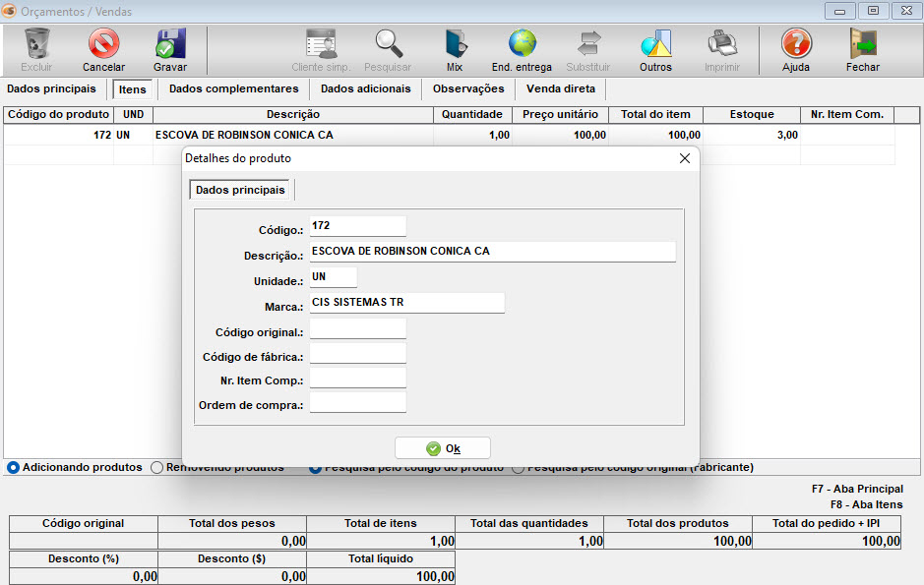Click the Código original input field
The height and width of the screenshot is (585, 924).
click(357, 328)
